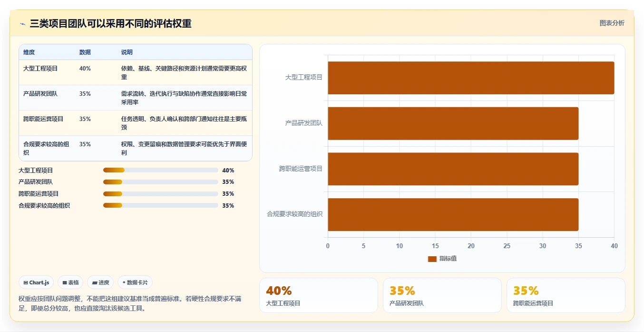Viewport: 644px width, 332px height.
Task: Select the Chart.js tag chip
Action: 37,282
